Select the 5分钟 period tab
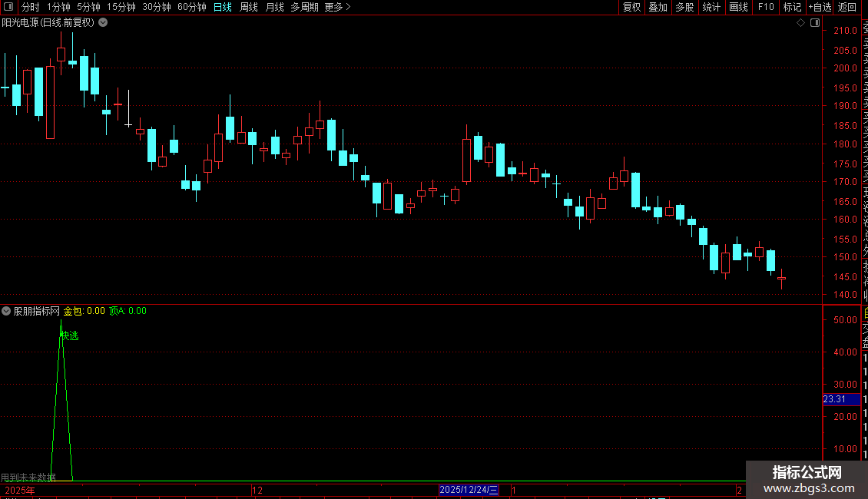The image size is (868, 499). 88,7
